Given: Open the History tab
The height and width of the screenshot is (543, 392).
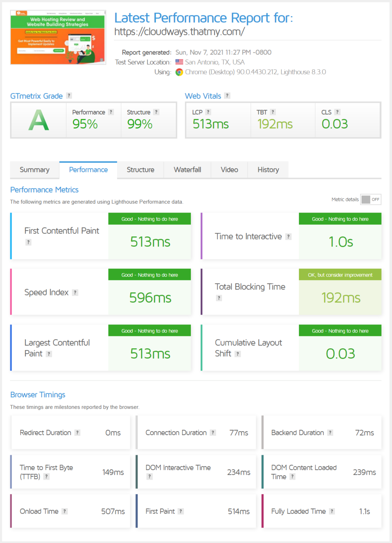Looking at the screenshot, I should [x=268, y=170].
